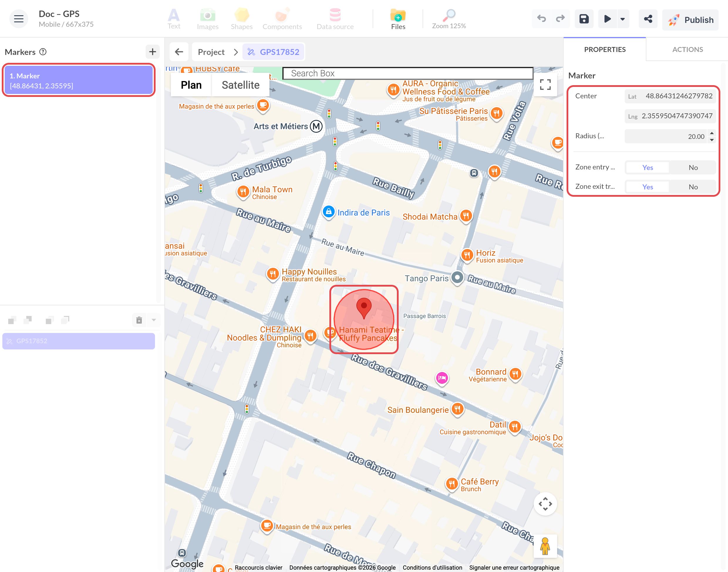Viewport: 728px width, 572px height.
Task: Select the Street View pegman icon
Action: [545, 546]
